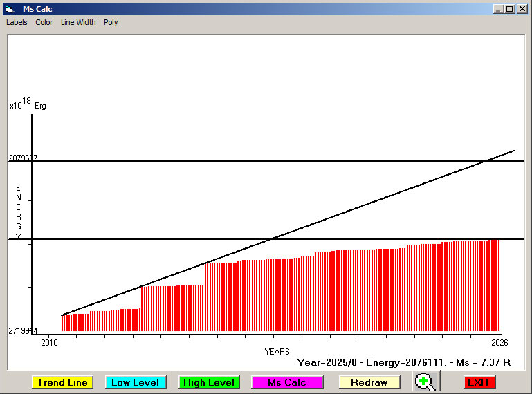The image size is (532, 394).
Task: Open the Labels menu
Action: [x=17, y=22]
